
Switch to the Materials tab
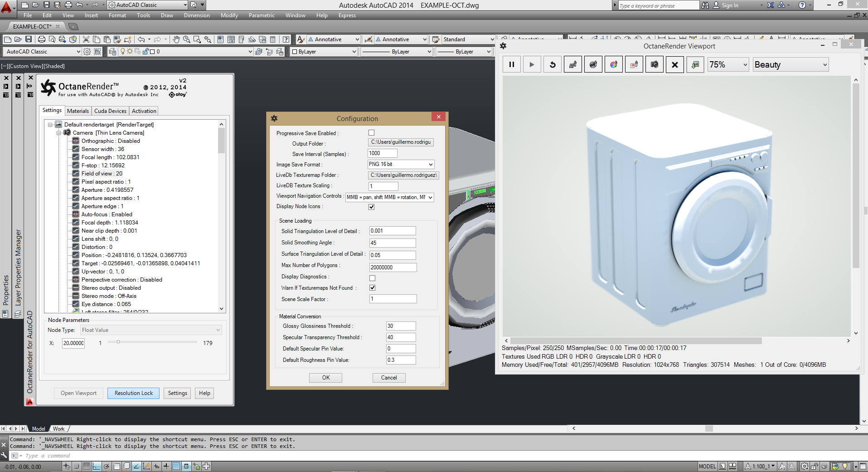click(x=78, y=111)
